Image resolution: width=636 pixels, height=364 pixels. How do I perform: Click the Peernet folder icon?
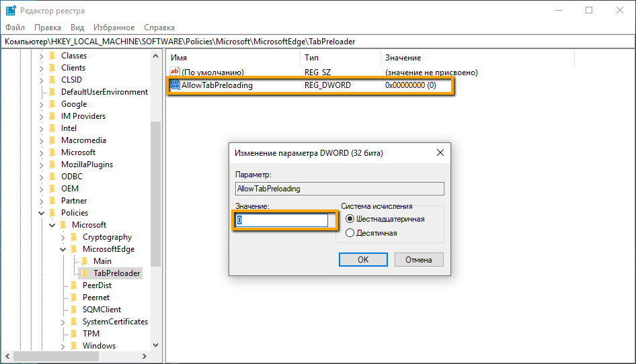click(x=74, y=298)
